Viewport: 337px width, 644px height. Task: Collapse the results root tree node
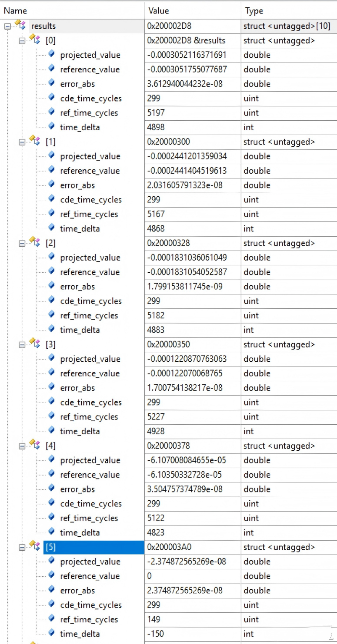[7, 26]
